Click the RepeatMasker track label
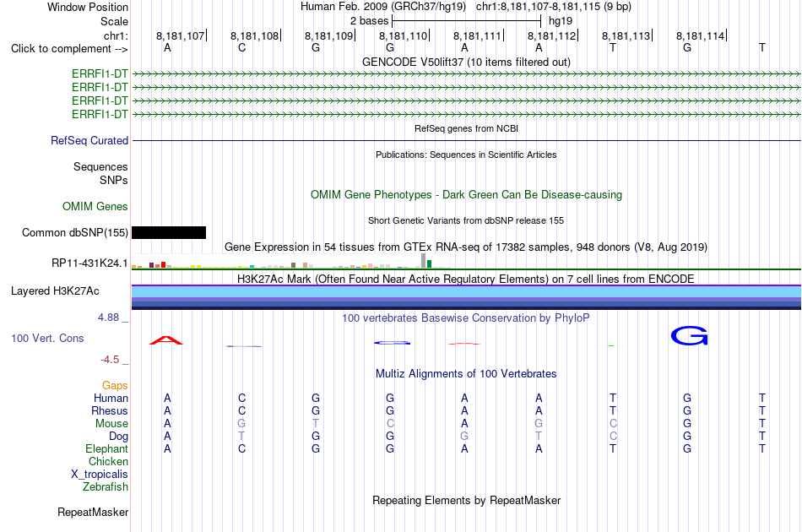Image resolution: width=802 pixels, height=532 pixels. [x=93, y=512]
